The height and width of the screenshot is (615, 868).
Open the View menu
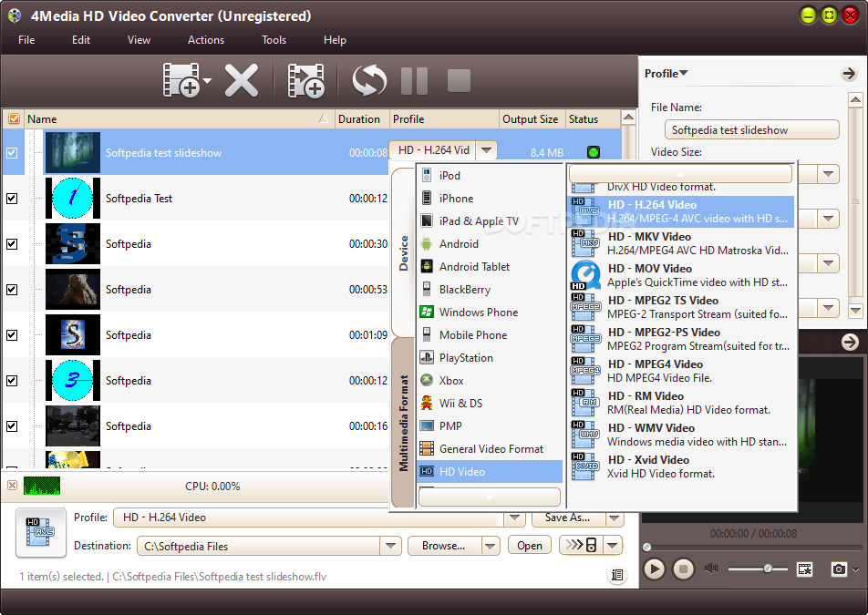[139, 40]
